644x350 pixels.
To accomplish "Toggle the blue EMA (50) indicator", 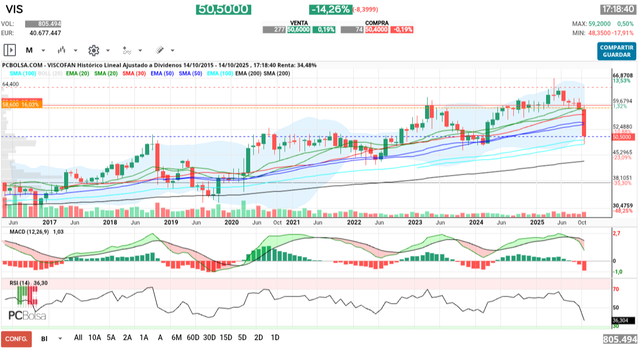I will pos(162,74).
